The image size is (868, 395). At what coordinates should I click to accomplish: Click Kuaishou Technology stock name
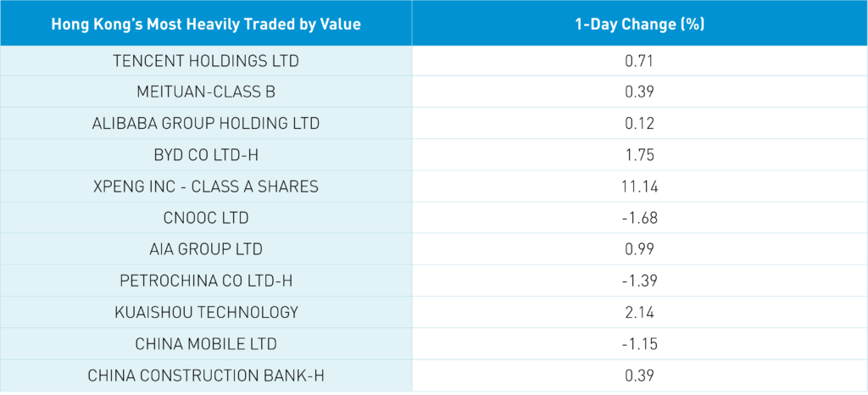(x=206, y=312)
